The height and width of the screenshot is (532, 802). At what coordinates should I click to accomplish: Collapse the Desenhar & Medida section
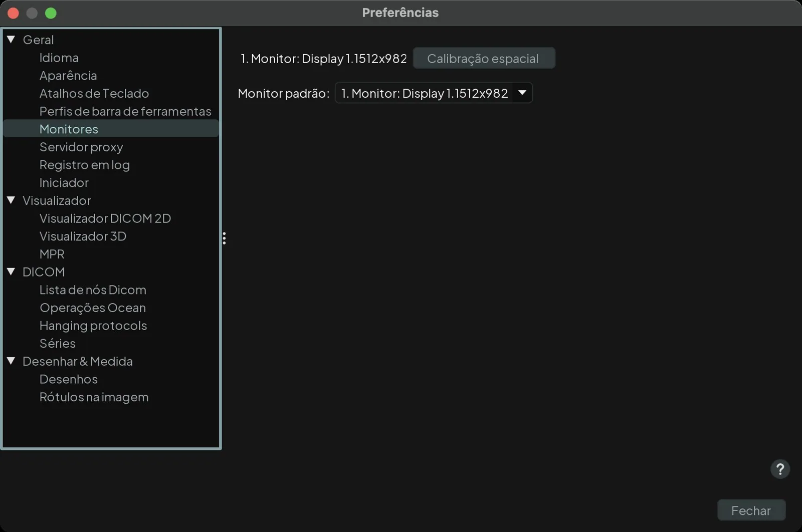11,361
